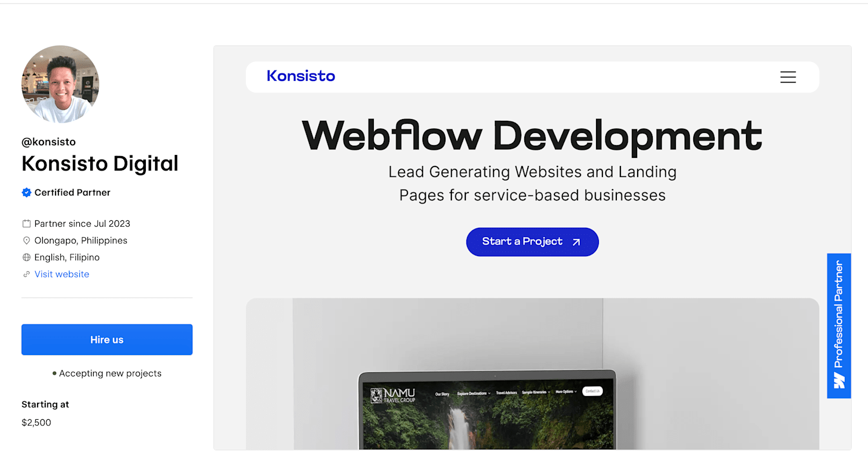Open the Visit website link
This screenshot has width=868, height=451.
tap(62, 274)
